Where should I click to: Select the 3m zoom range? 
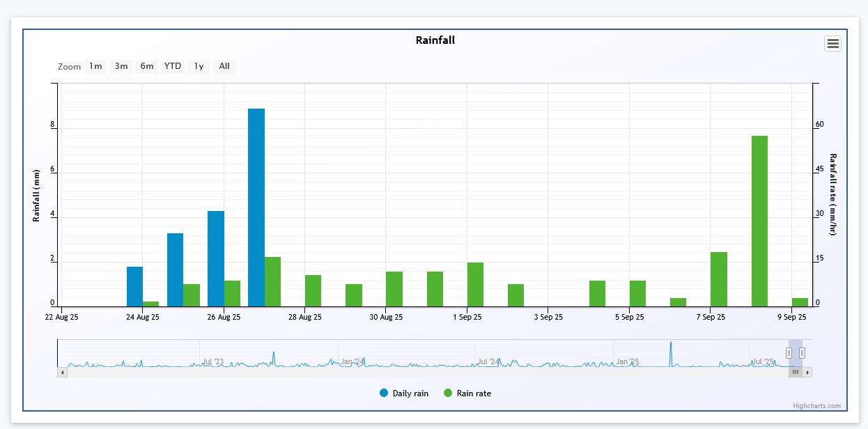point(121,66)
